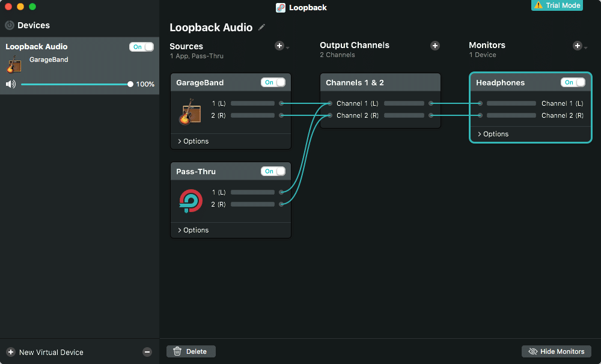Click the Pass-Thru logo icon
The width and height of the screenshot is (601, 364).
pos(191,201)
